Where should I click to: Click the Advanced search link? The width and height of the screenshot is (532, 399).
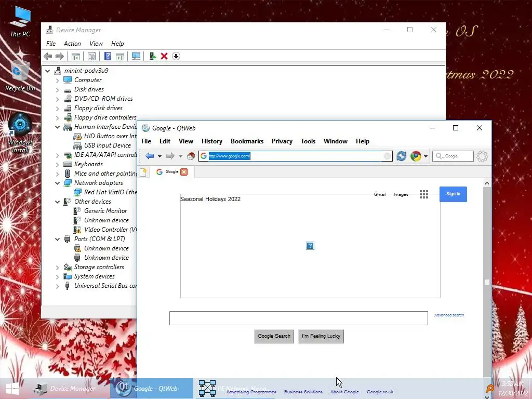tap(449, 315)
